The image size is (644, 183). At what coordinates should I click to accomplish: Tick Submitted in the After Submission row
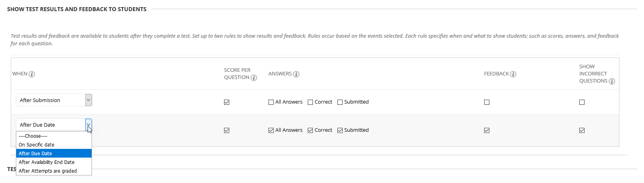[x=340, y=102]
